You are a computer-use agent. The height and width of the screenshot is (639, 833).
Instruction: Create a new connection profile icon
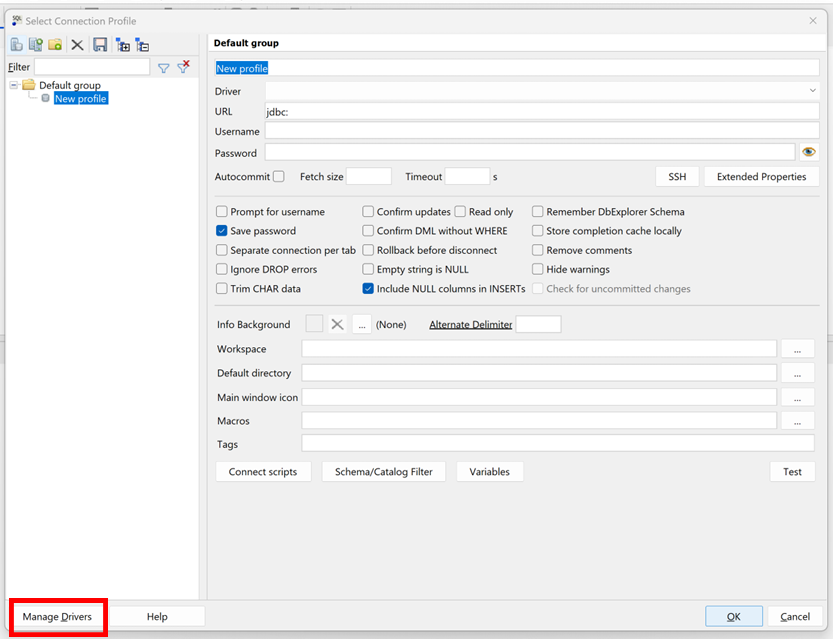click(16, 45)
